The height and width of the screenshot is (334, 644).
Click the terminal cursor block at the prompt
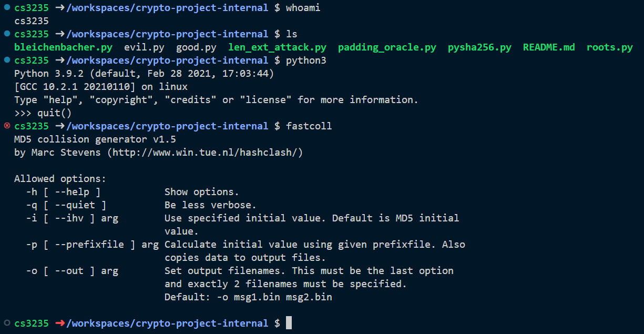[289, 323]
